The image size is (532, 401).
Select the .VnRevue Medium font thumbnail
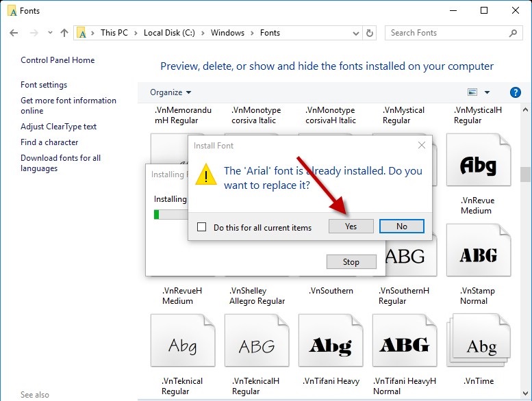(479, 159)
